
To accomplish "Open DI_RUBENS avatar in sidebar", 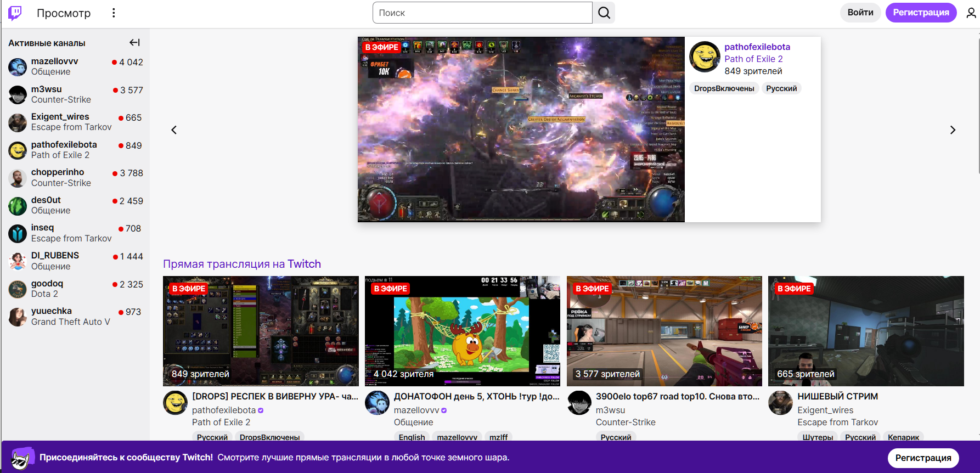I will click(18, 261).
